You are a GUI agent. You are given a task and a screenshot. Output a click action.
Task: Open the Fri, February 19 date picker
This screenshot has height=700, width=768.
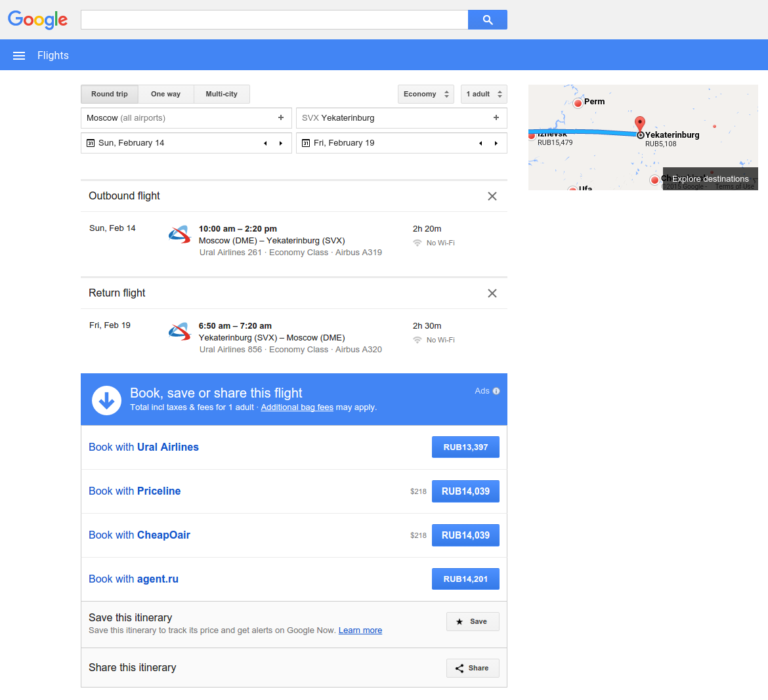(x=402, y=143)
